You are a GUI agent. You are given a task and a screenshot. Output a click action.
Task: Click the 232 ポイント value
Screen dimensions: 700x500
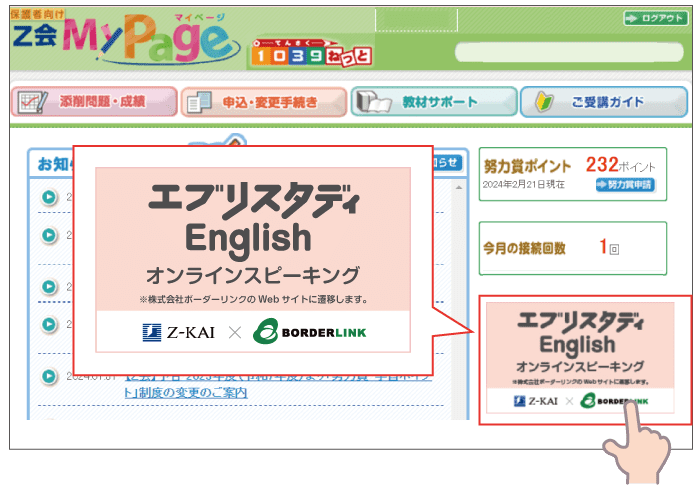tap(620, 165)
